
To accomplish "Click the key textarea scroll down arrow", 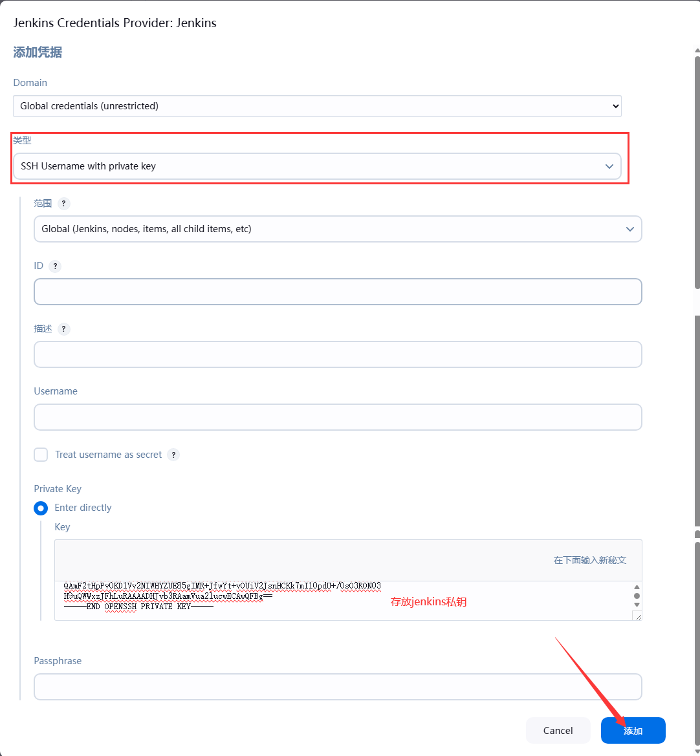I will [x=637, y=605].
